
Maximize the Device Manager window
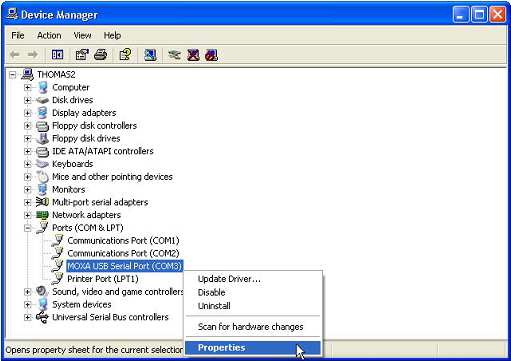click(479, 15)
